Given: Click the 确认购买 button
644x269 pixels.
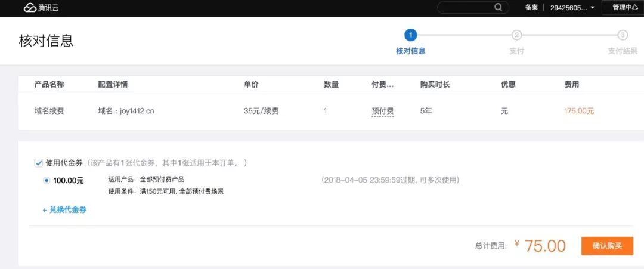Looking at the screenshot, I should 607,246.
